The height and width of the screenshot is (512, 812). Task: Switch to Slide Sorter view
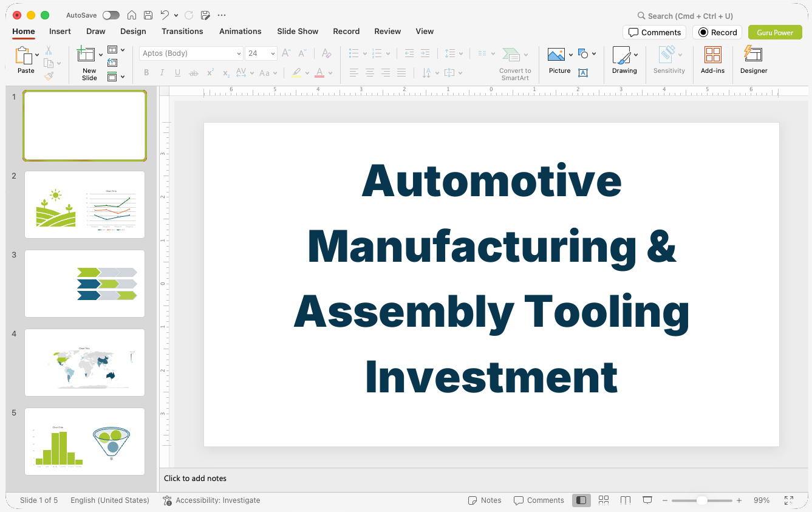click(604, 500)
